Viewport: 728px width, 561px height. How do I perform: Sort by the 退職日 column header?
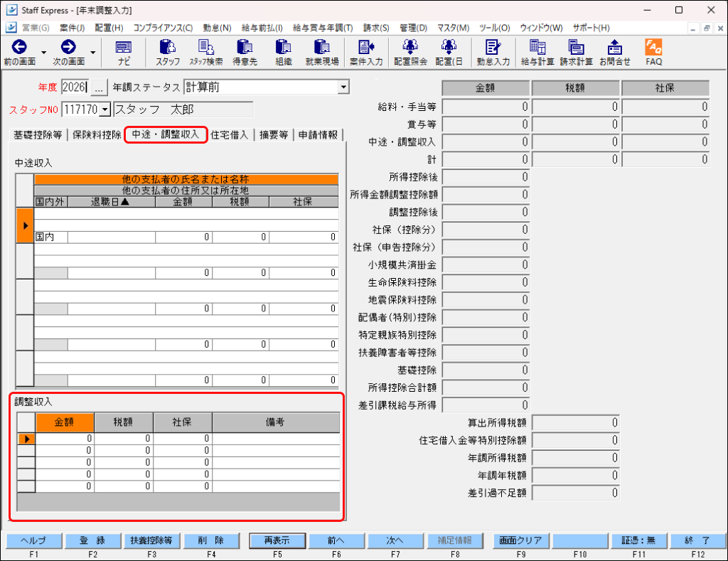(112, 201)
